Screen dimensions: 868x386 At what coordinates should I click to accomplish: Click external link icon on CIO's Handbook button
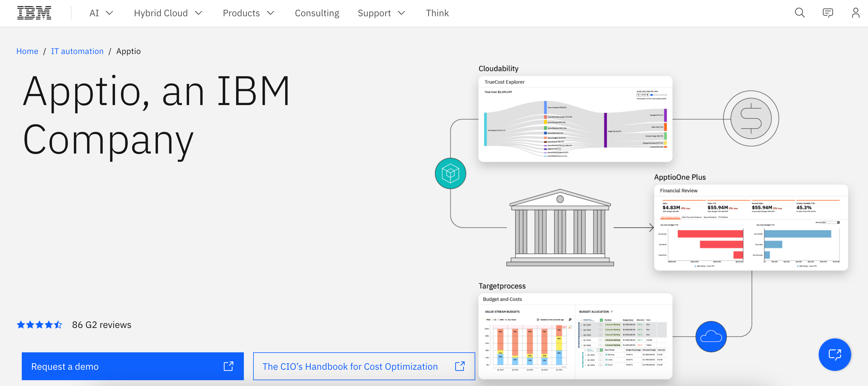point(460,366)
